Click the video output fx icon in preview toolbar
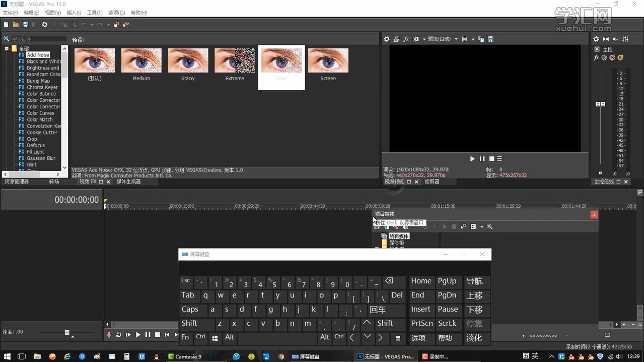Viewport: 644px width, 362px height. (x=406, y=39)
